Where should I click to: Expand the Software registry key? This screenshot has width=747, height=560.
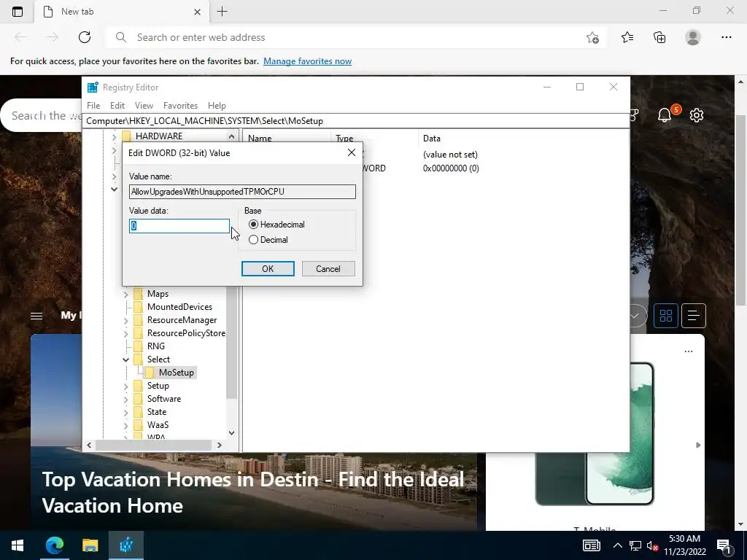point(125,399)
